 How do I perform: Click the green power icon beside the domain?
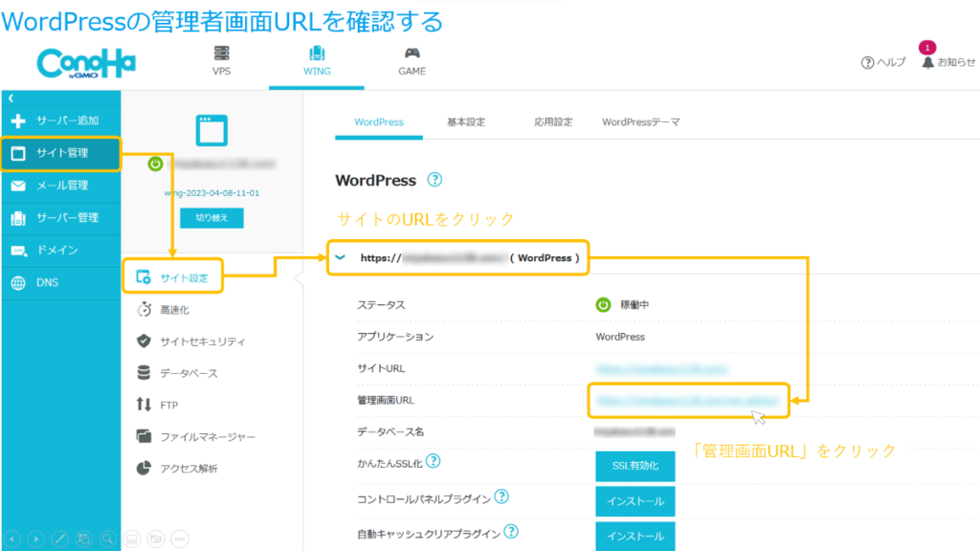(x=155, y=164)
